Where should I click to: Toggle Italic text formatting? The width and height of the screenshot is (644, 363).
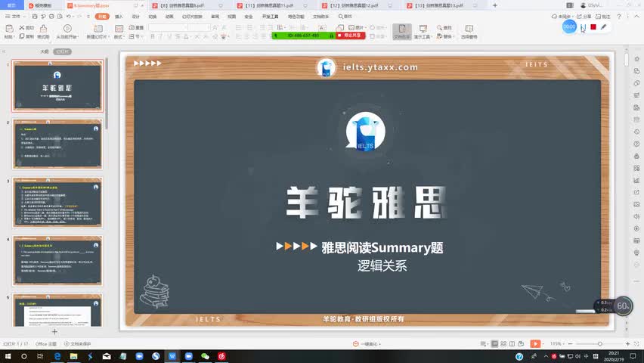(x=160, y=36)
